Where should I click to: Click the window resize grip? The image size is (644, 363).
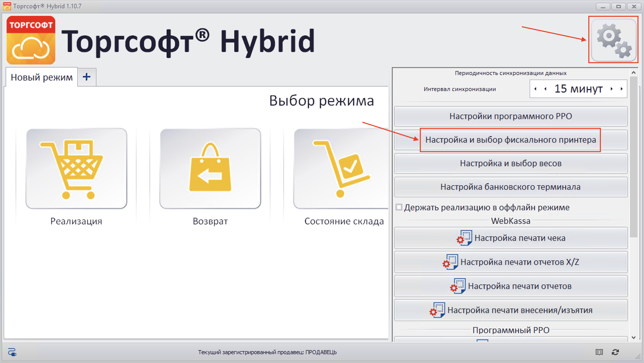click(638, 356)
